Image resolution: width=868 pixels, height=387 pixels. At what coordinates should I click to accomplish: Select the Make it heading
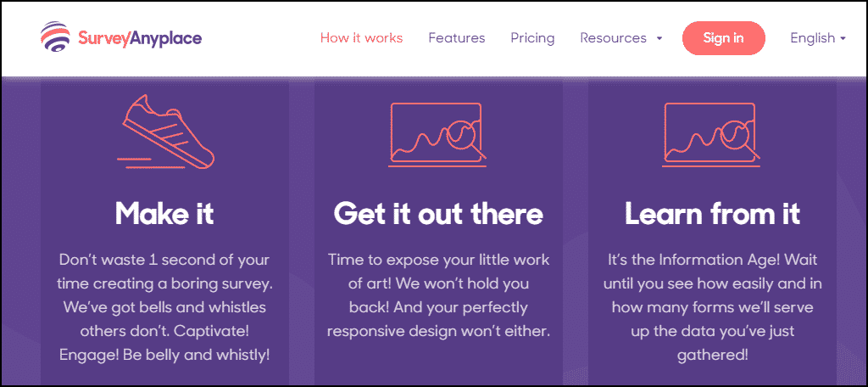164,213
